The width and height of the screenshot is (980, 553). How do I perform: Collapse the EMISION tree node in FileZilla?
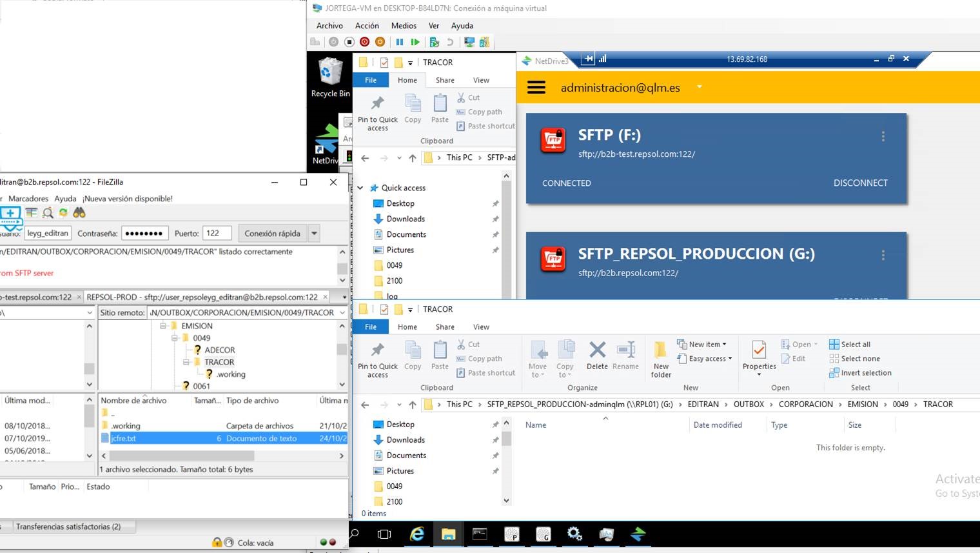(x=163, y=326)
